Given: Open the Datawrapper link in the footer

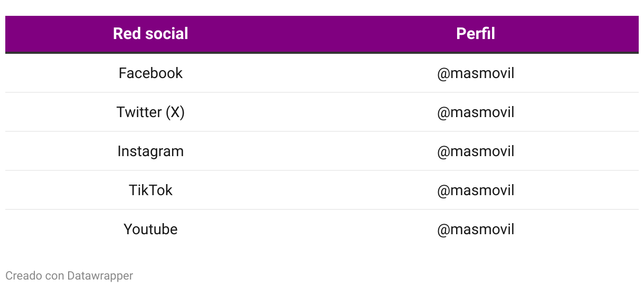Looking at the screenshot, I should (x=100, y=276).
